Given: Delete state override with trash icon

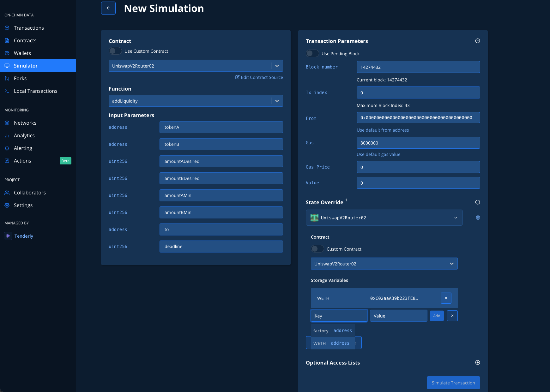Looking at the screenshot, I should [x=478, y=217].
